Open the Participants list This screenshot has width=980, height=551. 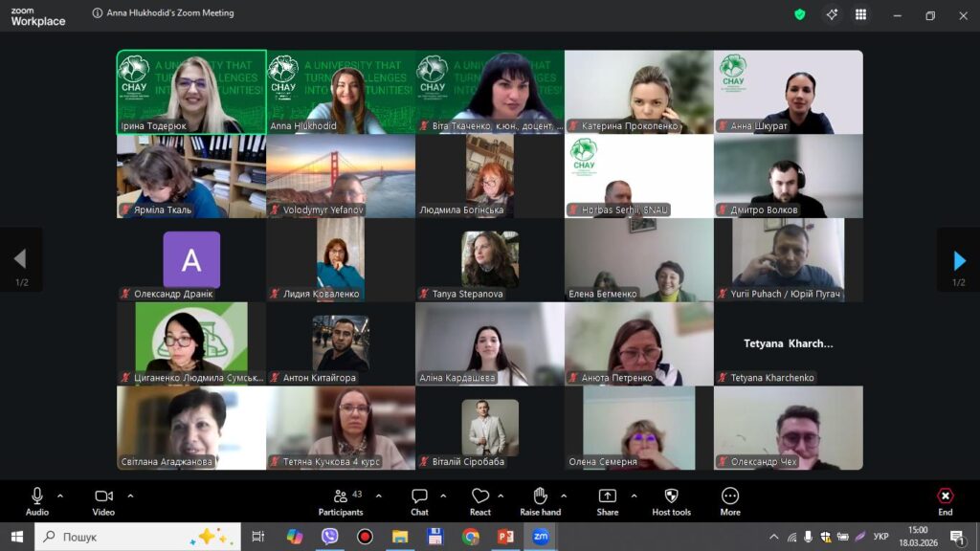coord(341,501)
